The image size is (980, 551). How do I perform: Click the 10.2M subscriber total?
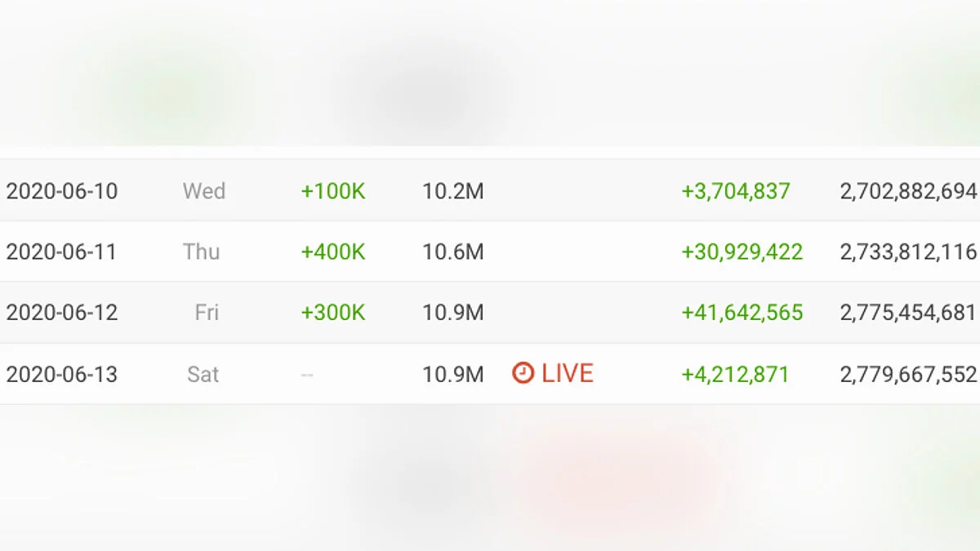click(453, 191)
